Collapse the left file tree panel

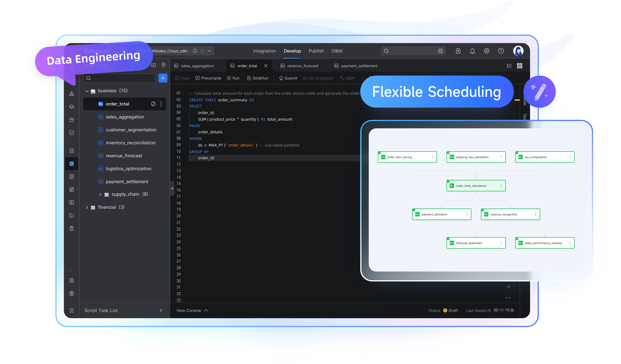(x=172, y=188)
